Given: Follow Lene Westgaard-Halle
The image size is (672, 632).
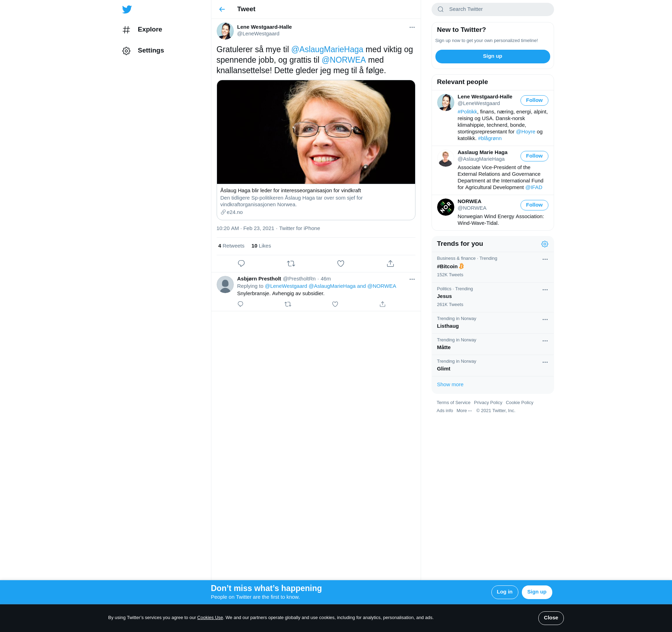Looking at the screenshot, I should point(534,100).
